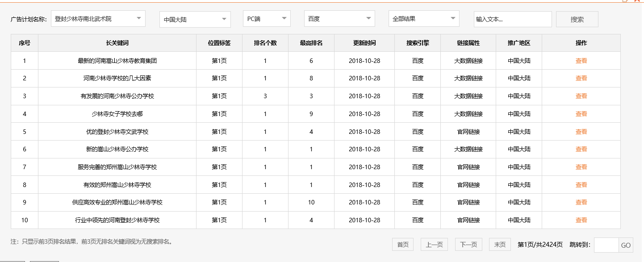Open 查看 link in row 10
Image resolution: width=644 pixels, height=262 pixels.
point(581,220)
